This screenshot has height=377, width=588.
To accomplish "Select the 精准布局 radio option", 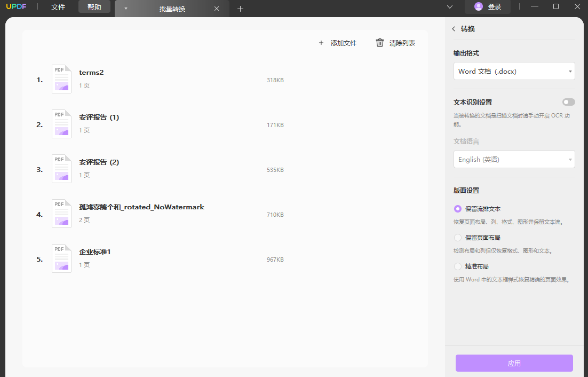I will click(x=457, y=266).
